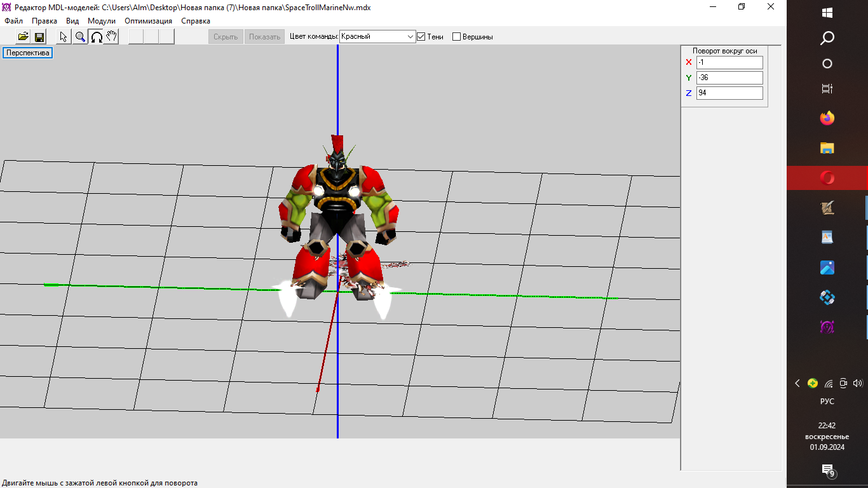This screenshot has height=488, width=868.
Task: Click the green tray application icon
Action: [x=813, y=383]
